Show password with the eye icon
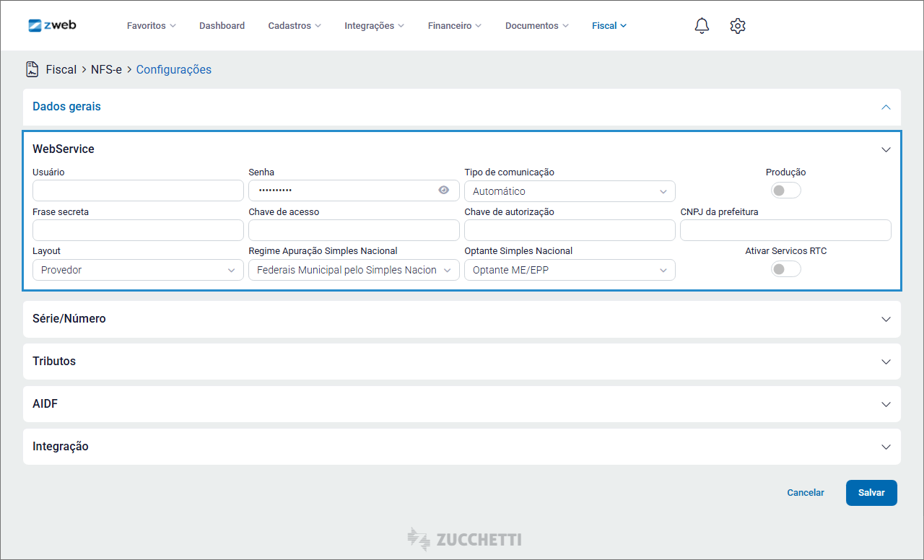Viewport: 924px width, 560px height. 443,191
